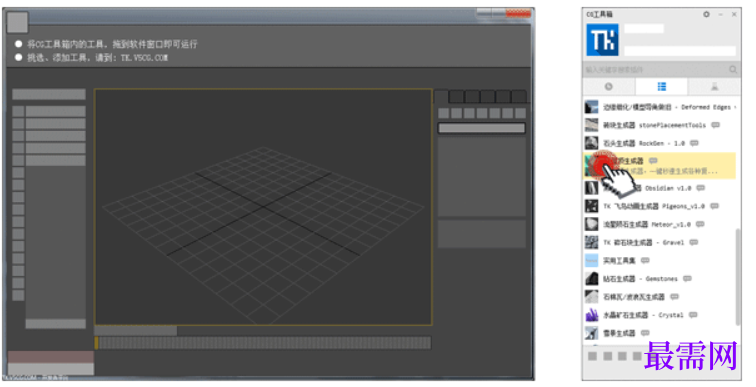Screen dimensions: 756x387
Task: Select the RockGen 1.0 tool thumbnail
Action: pos(591,143)
